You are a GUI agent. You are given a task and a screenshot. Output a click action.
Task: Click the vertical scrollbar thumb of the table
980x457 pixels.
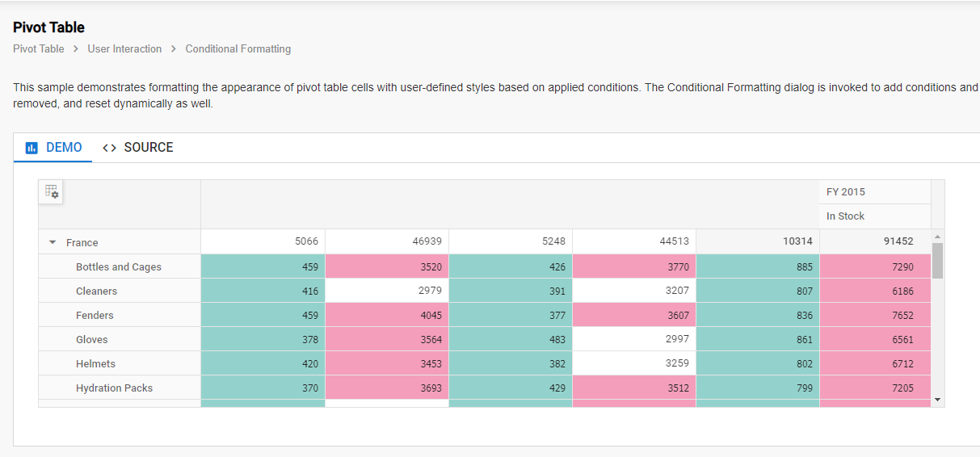(937, 260)
